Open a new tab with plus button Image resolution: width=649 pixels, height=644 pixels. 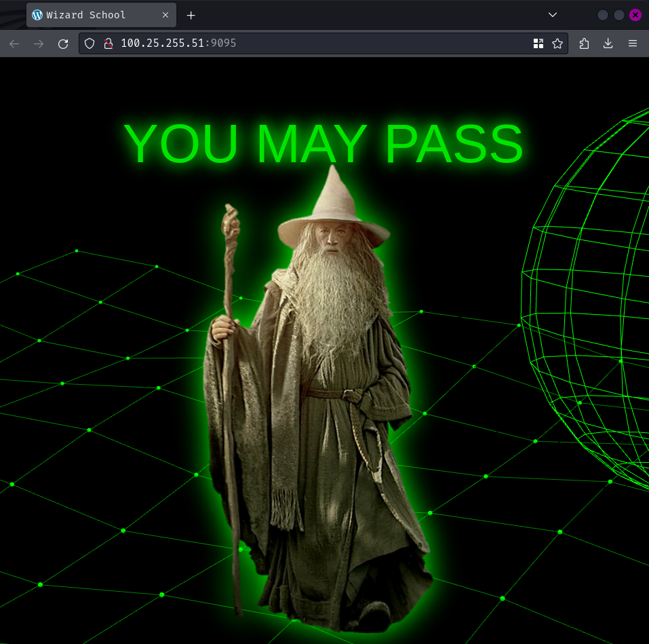tap(191, 16)
